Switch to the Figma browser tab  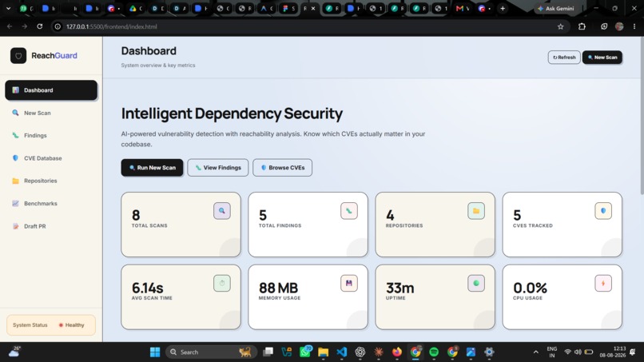[288, 8]
